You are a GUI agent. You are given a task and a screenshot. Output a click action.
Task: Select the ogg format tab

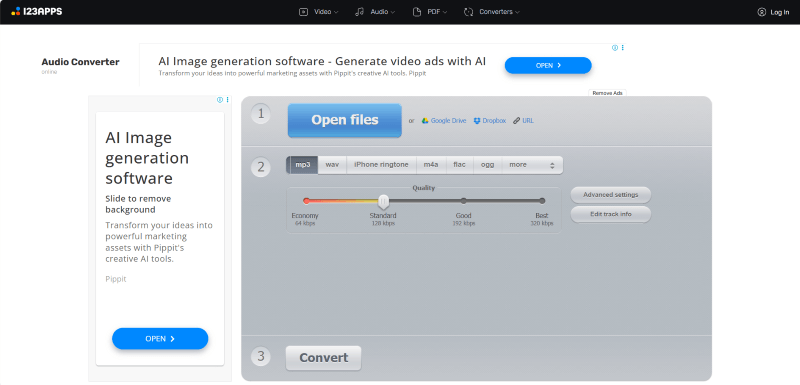pos(488,165)
